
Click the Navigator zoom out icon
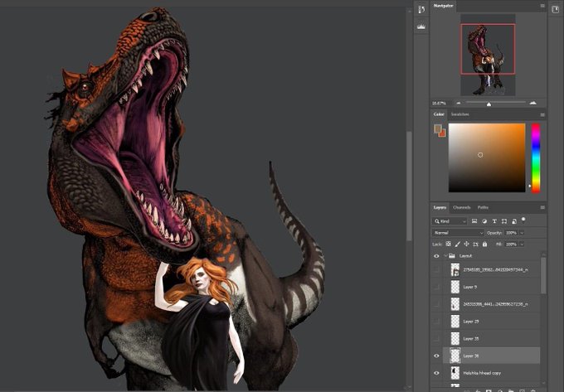(x=459, y=103)
